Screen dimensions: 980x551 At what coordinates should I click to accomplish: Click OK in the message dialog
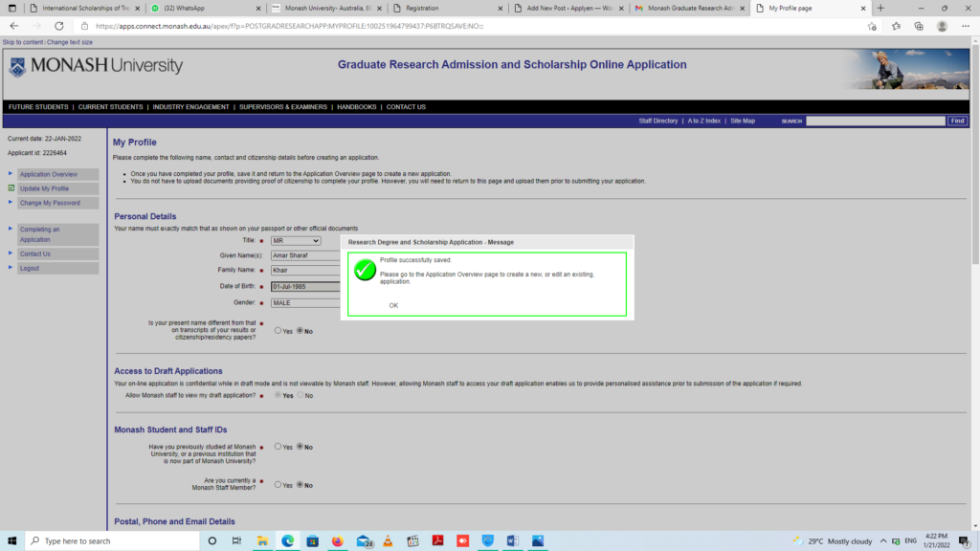(x=393, y=305)
